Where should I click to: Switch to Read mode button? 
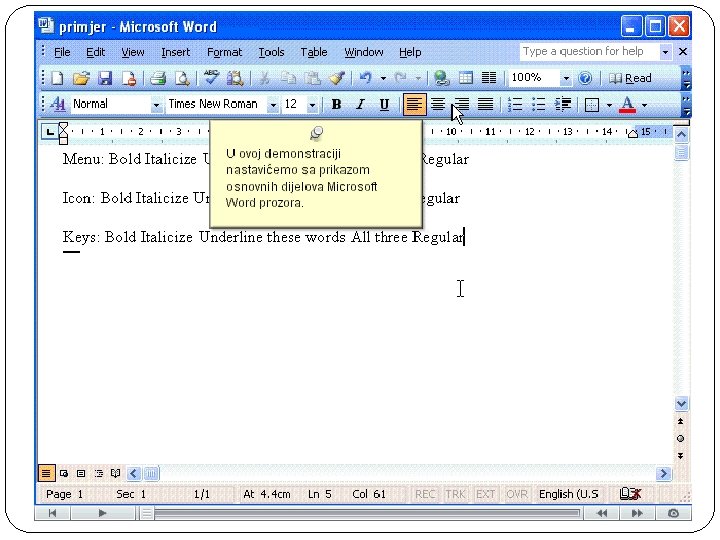click(630, 79)
